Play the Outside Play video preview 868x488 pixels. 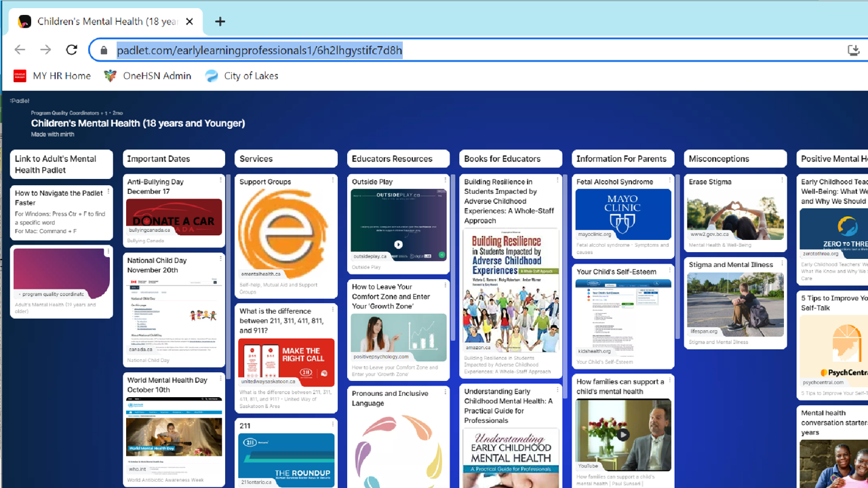398,245
